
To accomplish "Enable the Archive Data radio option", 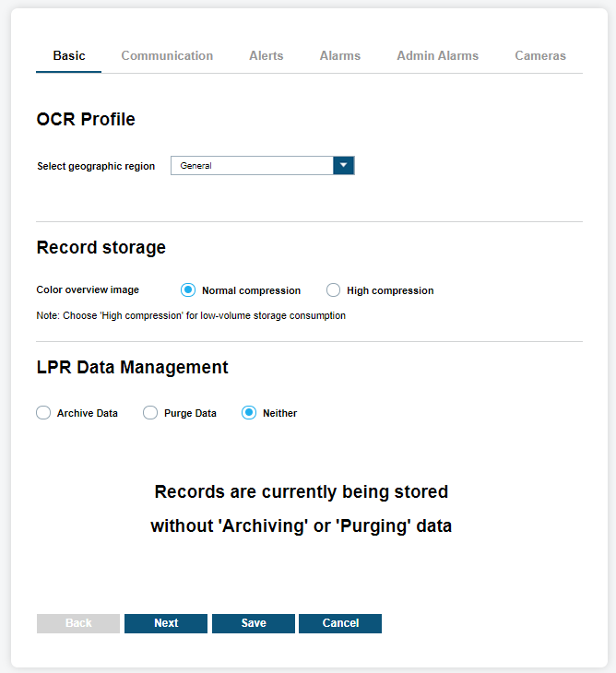I will (43, 413).
